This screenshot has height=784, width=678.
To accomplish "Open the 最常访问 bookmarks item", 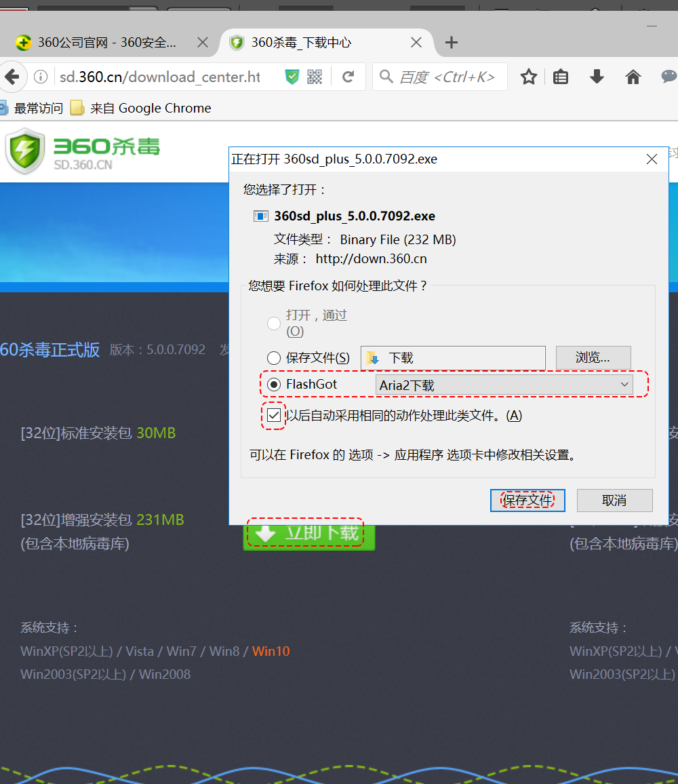I will point(37,108).
